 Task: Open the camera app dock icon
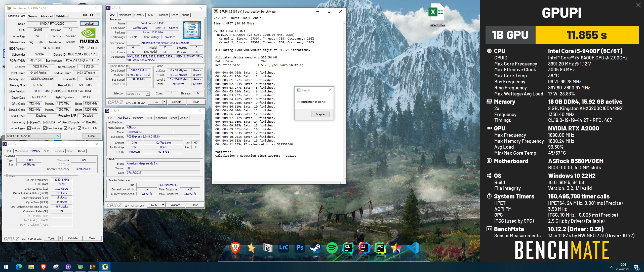267,248
